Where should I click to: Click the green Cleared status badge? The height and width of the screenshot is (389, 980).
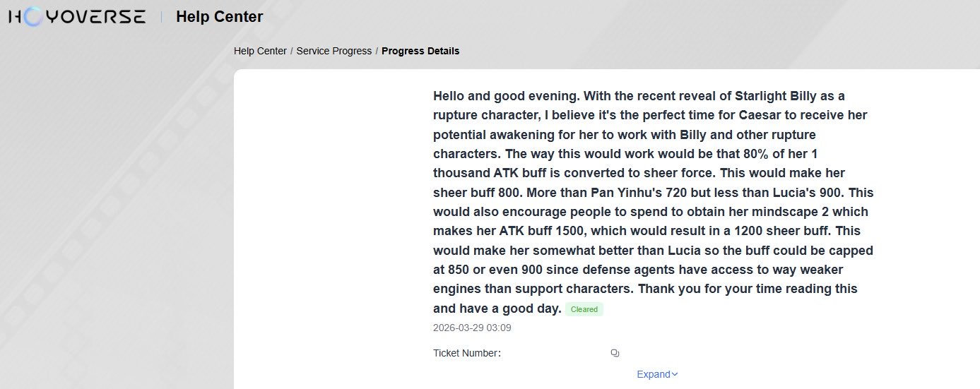pos(584,309)
